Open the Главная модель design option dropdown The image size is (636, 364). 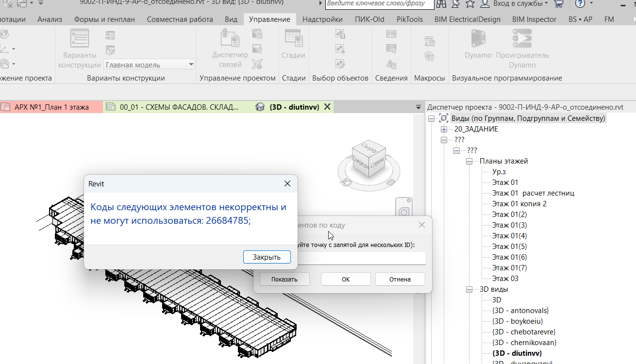(x=150, y=65)
